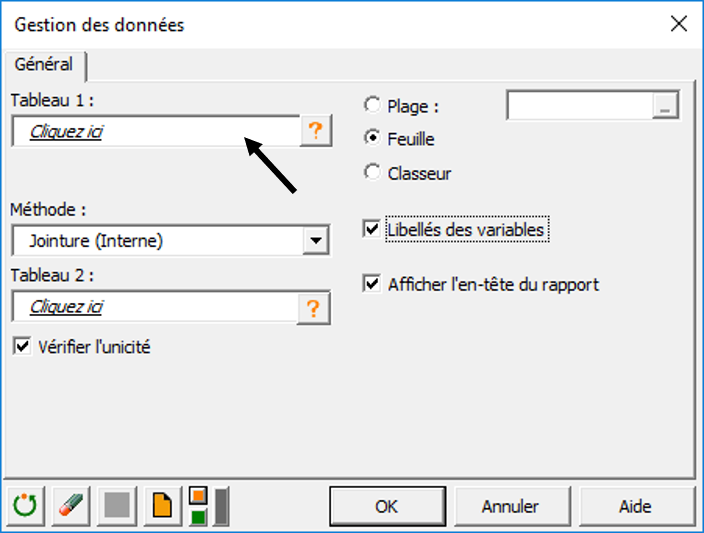Viewport: 704px width, 533px height.
Task: Click the Annuler button
Action: 510,506
